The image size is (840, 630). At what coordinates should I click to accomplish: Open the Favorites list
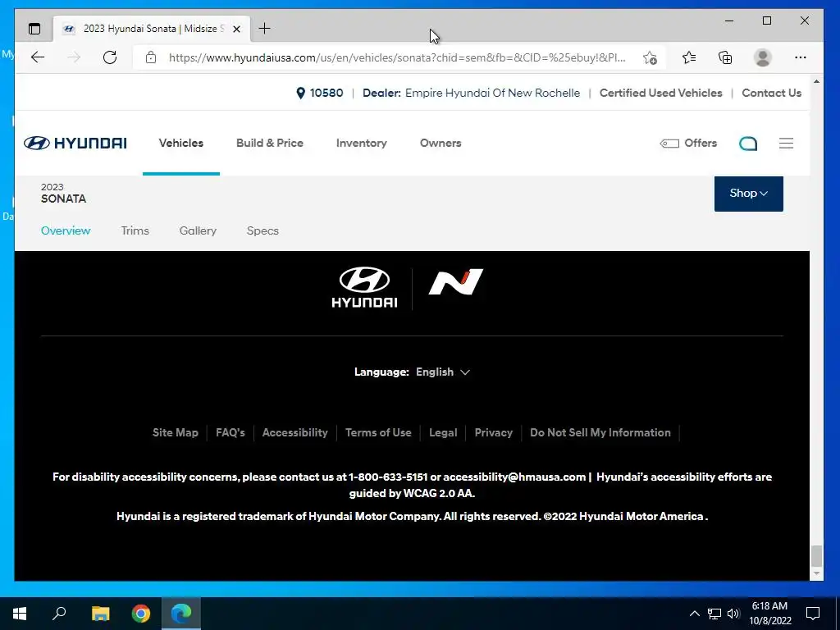[x=689, y=57]
